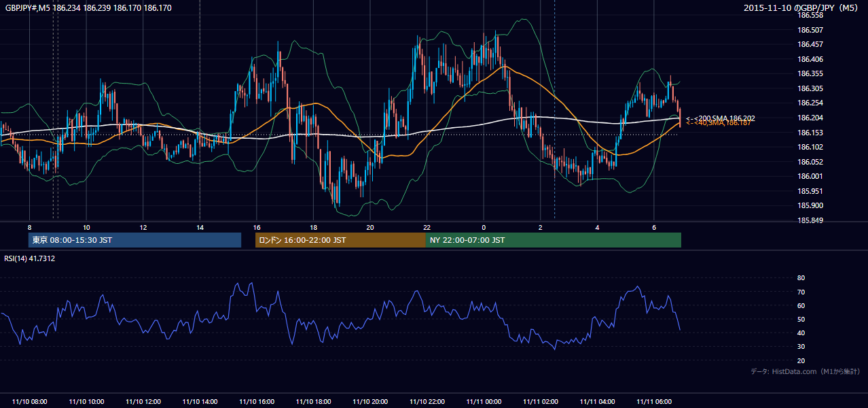Screen dimensions: 868x408
Task: Click price axis value 186.102
Action: (x=810, y=147)
